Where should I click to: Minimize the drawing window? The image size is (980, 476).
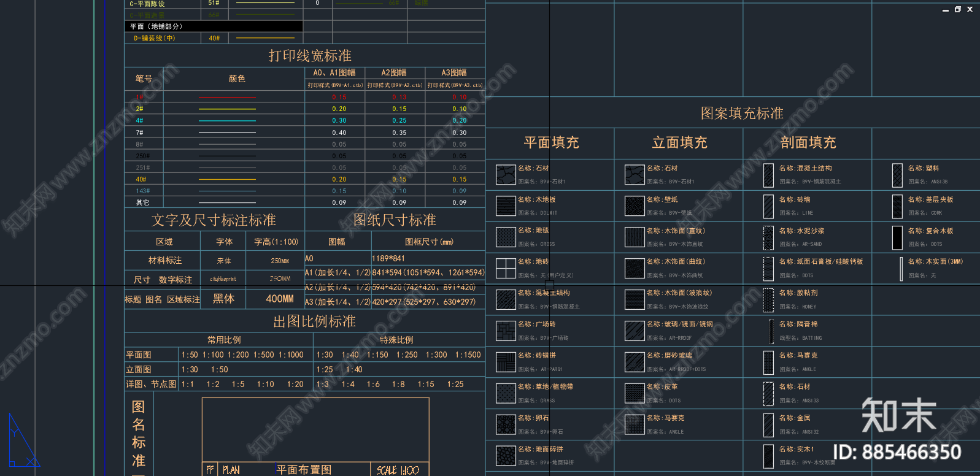[946, 9]
